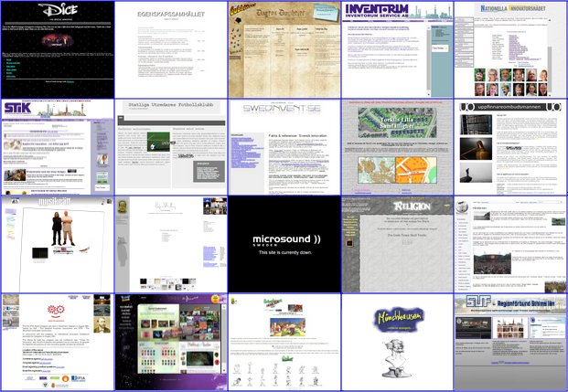Click the microsound Sweden logo
This screenshot has height=392, width=568.
286,240
